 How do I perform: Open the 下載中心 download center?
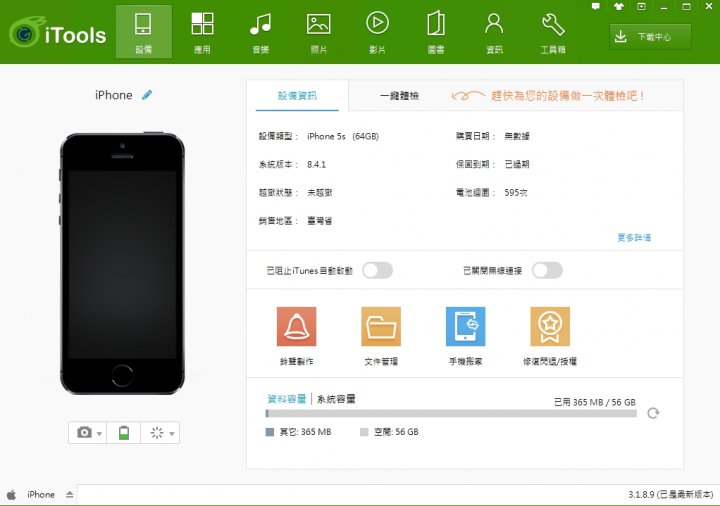pyautogui.click(x=650, y=37)
